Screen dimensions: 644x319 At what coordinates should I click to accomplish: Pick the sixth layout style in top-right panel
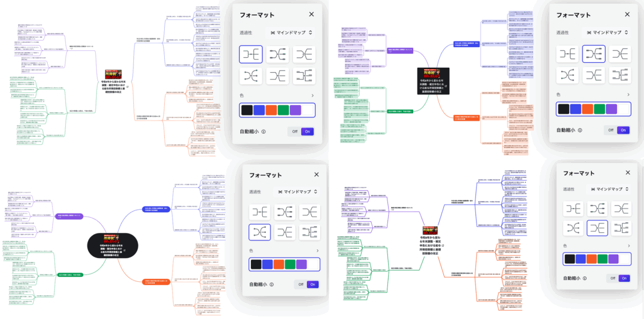pos(620,76)
